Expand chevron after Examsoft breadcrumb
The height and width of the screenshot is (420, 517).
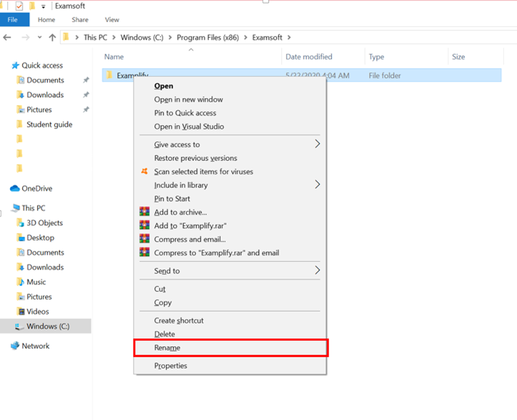pyautogui.click(x=289, y=38)
